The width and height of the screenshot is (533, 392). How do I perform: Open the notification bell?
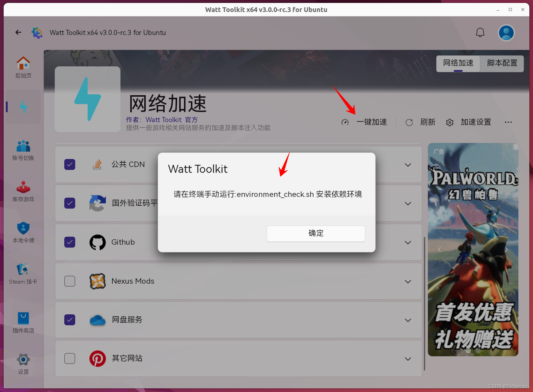(x=480, y=32)
